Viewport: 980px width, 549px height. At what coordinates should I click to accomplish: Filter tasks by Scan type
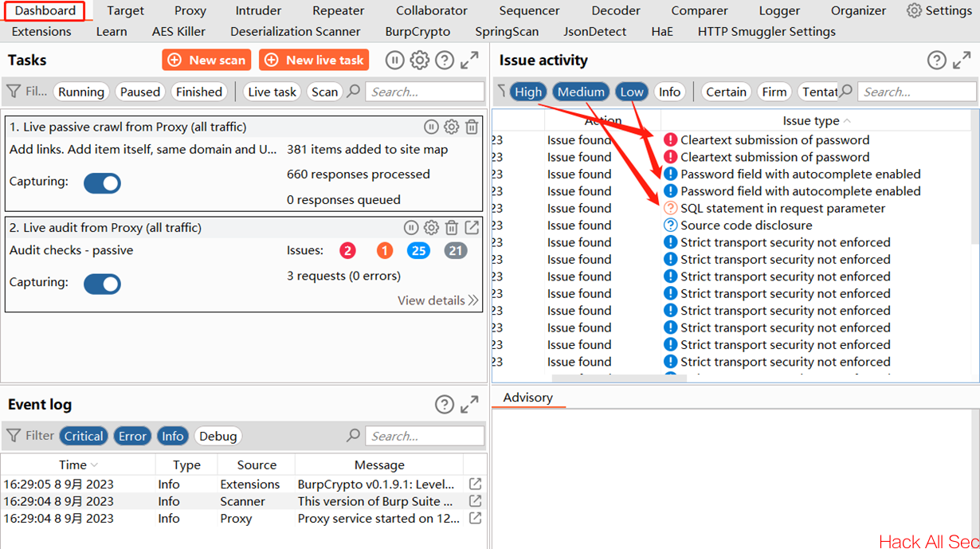click(324, 92)
